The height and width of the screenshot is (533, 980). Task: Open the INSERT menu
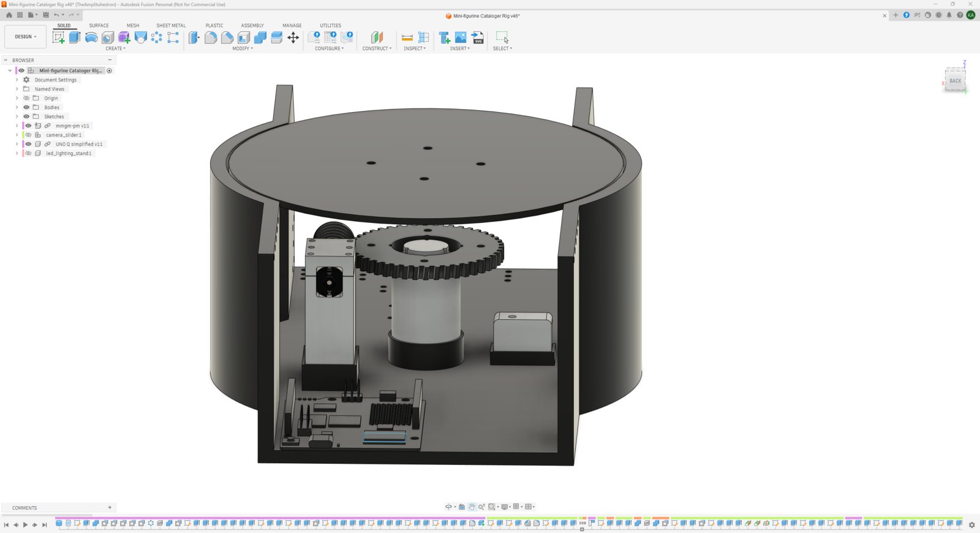pos(460,48)
